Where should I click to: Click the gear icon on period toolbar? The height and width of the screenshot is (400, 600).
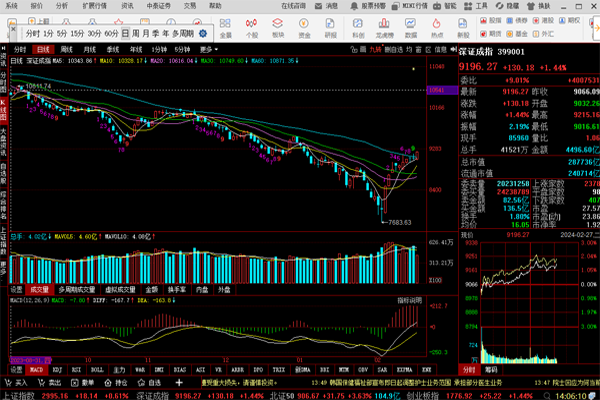(203, 34)
